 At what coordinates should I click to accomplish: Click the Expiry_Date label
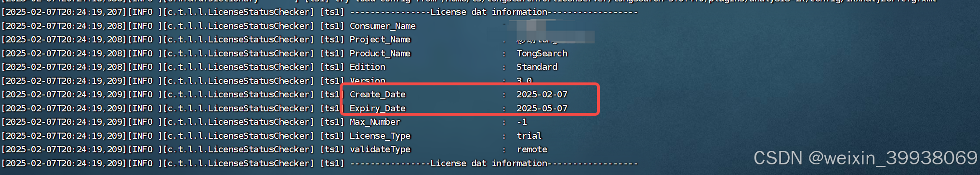[x=378, y=108]
